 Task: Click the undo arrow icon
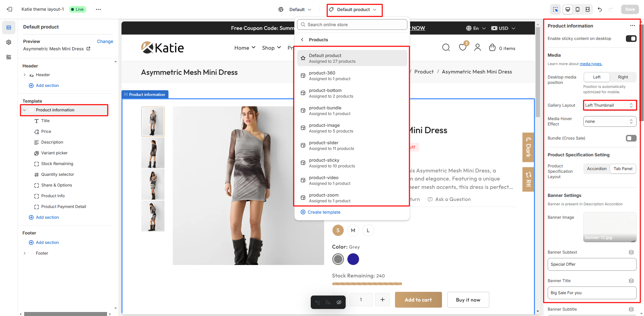[600, 9]
